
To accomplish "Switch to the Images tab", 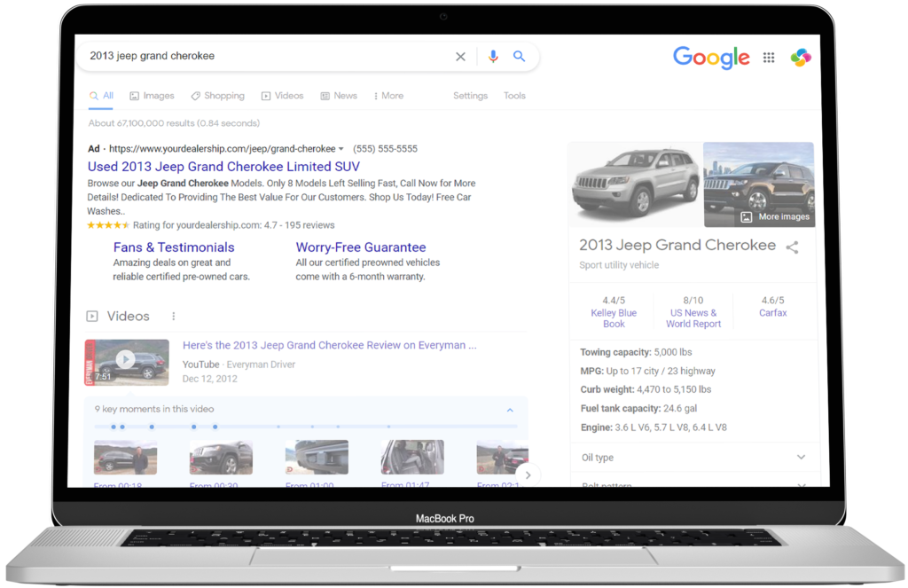I will 152,96.
